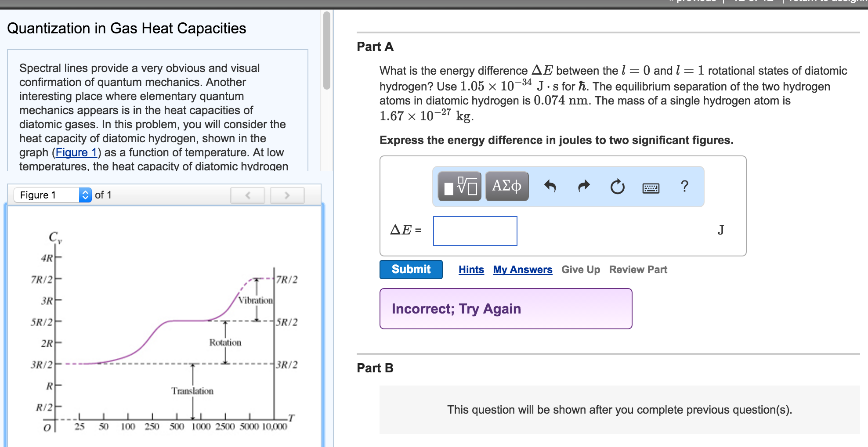This screenshot has width=868, height=447.
Task: Select Review Part option
Action: (638, 270)
